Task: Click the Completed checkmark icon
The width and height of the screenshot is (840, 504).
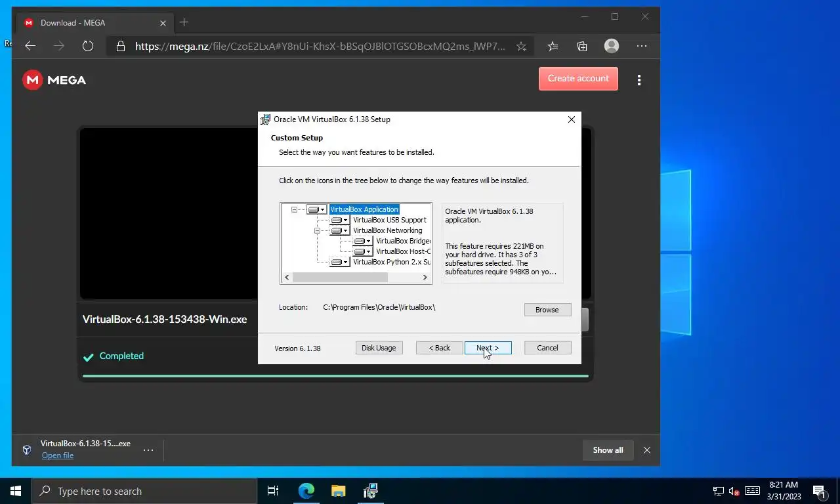Action: tap(88, 357)
